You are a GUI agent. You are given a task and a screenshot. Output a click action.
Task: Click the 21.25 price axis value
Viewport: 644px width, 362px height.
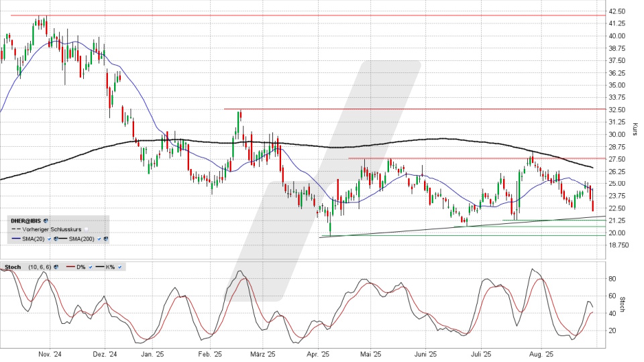coord(617,221)
